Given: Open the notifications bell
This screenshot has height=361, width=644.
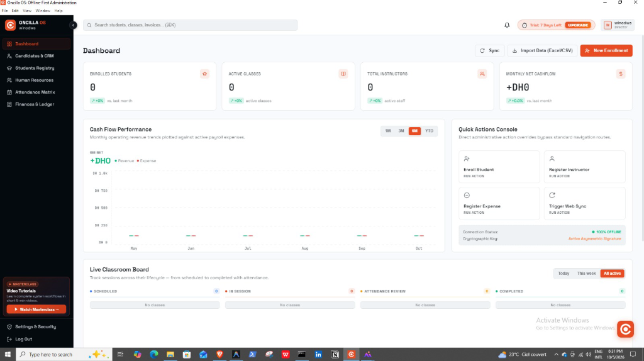Looking at the screenshot, I should pyautogui.click(x=507, y=25).
